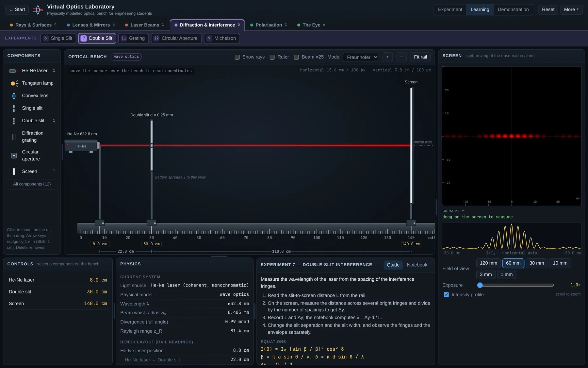Click the Fit rail button
This screenshot has width=588, height=368.
420,57
